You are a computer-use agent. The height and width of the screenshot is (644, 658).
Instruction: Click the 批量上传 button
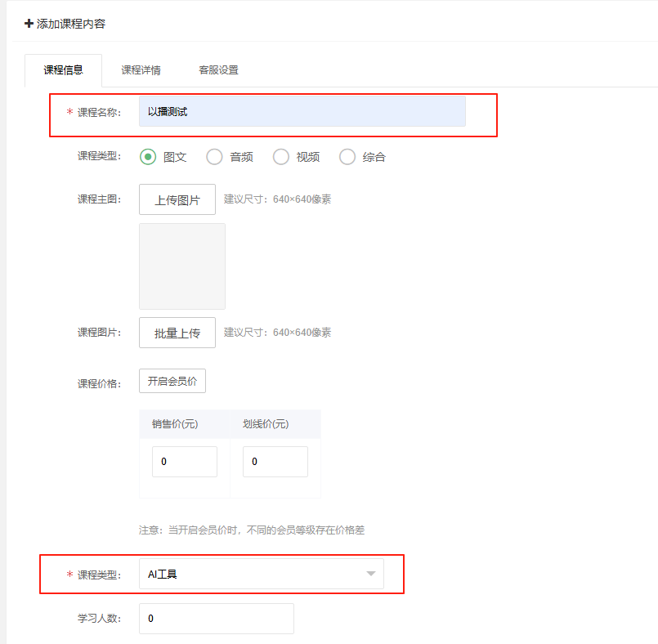177,333
